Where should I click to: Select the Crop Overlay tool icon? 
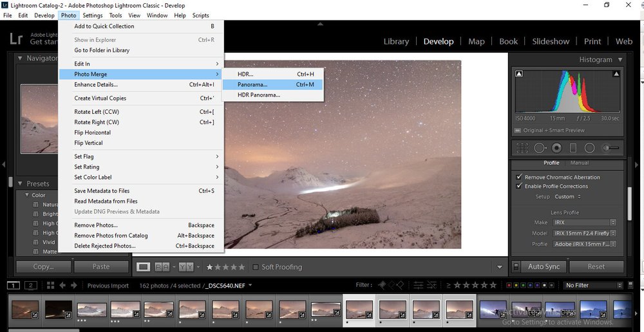[x=522, y=148]
